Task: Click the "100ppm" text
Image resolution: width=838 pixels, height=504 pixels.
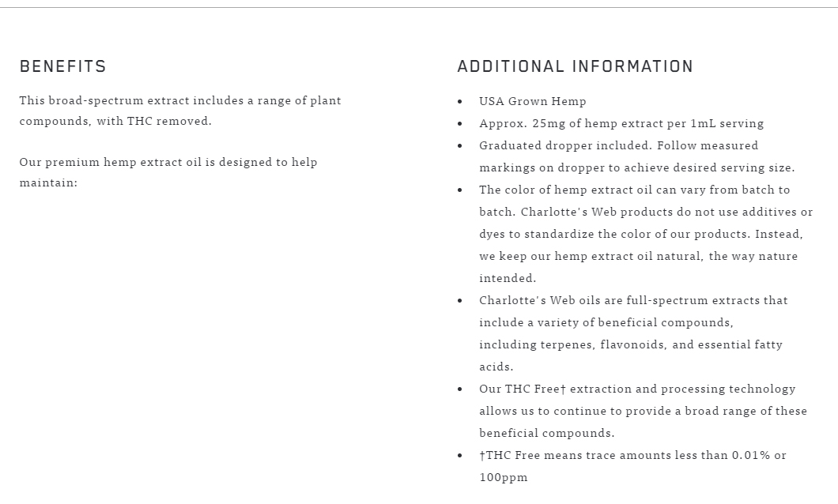Action: 503,477
